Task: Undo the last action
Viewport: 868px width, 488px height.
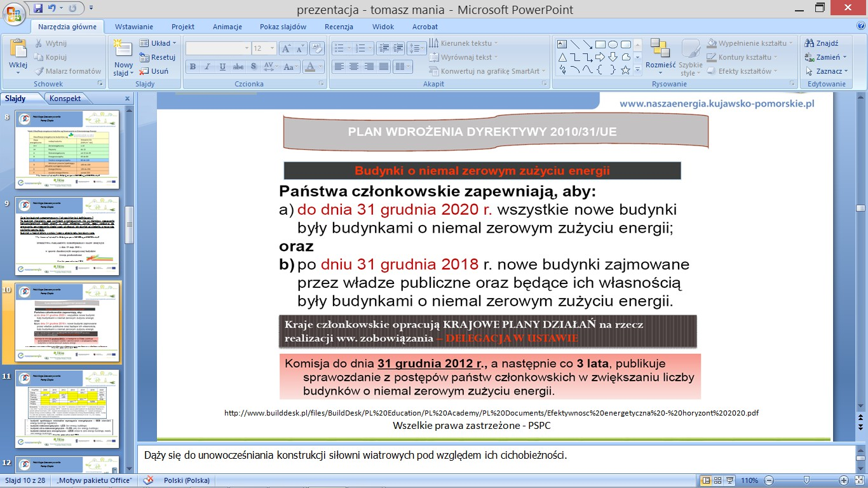Action: point(52,9)
